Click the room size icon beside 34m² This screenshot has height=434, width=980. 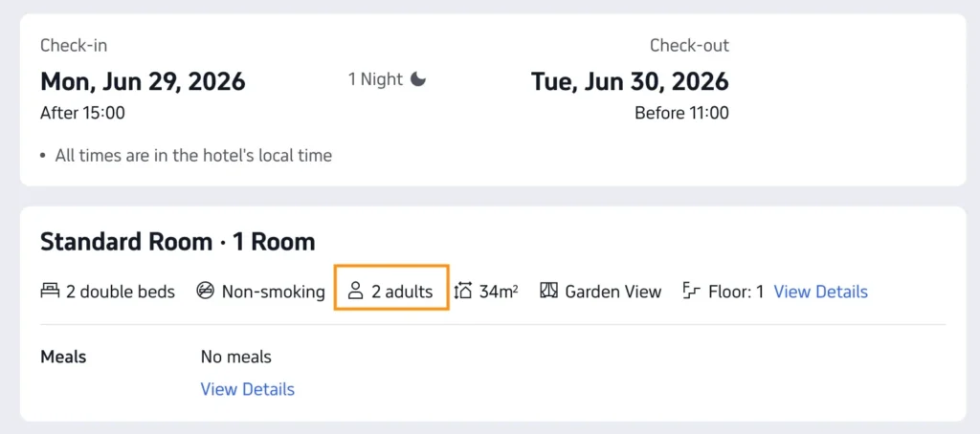click(x=463, y=291)
